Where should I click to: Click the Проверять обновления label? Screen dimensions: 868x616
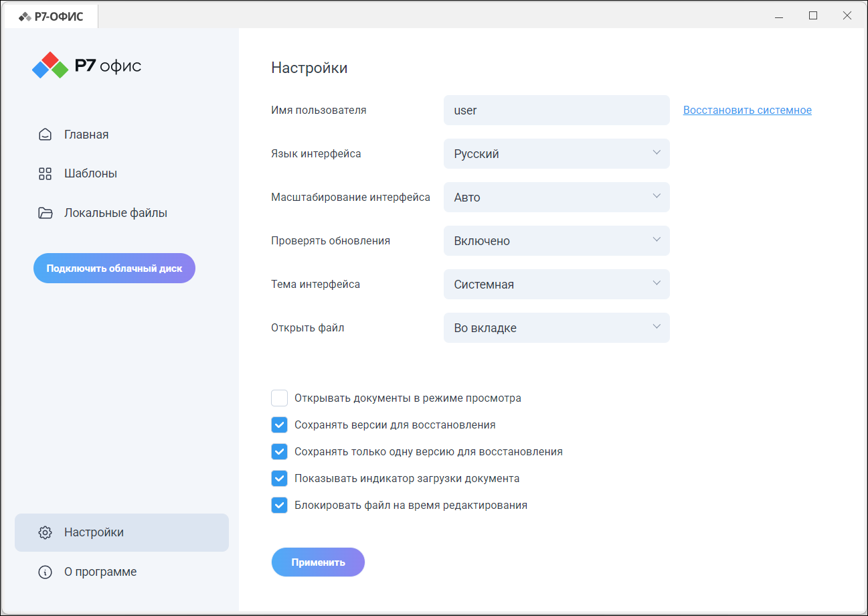pos(331,240)
